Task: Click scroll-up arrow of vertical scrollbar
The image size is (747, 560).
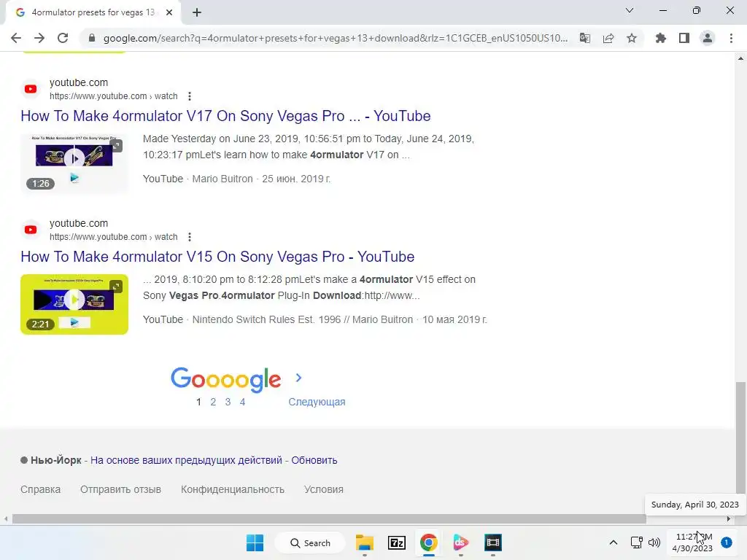Action: pos(740,58)
